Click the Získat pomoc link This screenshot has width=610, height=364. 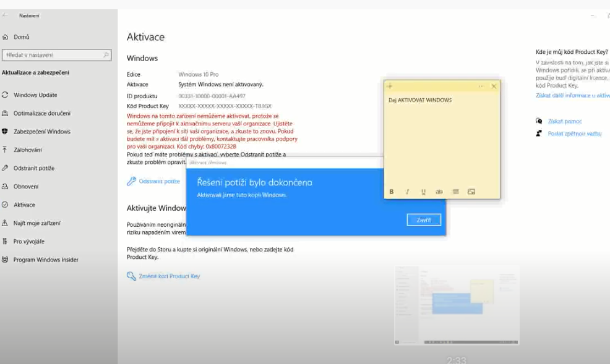coord(565,121)
